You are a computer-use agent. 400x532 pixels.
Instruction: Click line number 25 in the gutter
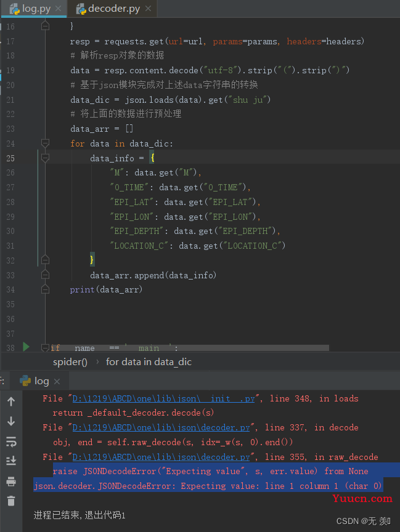[10, 158]
